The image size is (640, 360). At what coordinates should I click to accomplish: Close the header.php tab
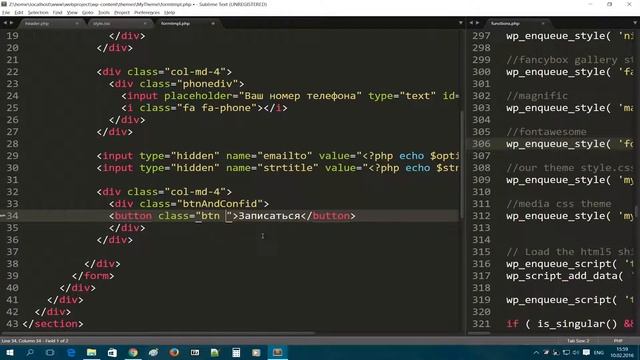(77, 24)
